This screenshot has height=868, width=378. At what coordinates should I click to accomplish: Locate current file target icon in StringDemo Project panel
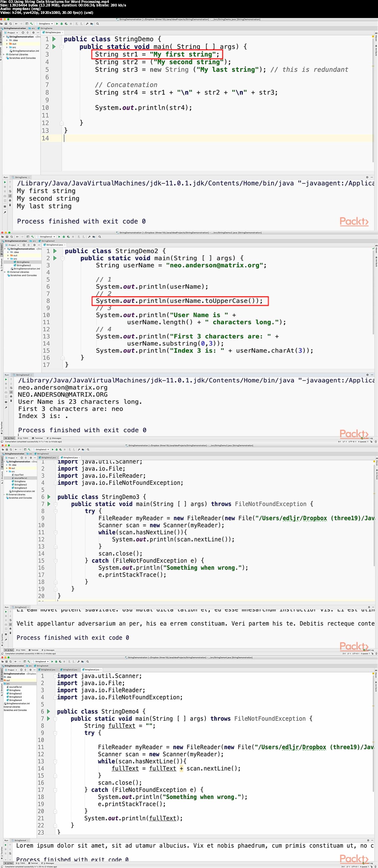tap(23, 33)
